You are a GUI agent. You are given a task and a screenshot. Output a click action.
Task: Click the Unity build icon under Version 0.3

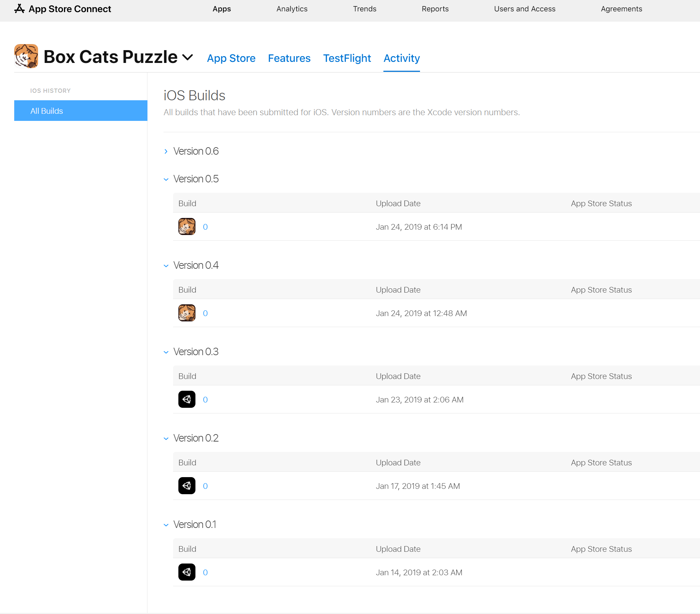click(x=187, y=399)
